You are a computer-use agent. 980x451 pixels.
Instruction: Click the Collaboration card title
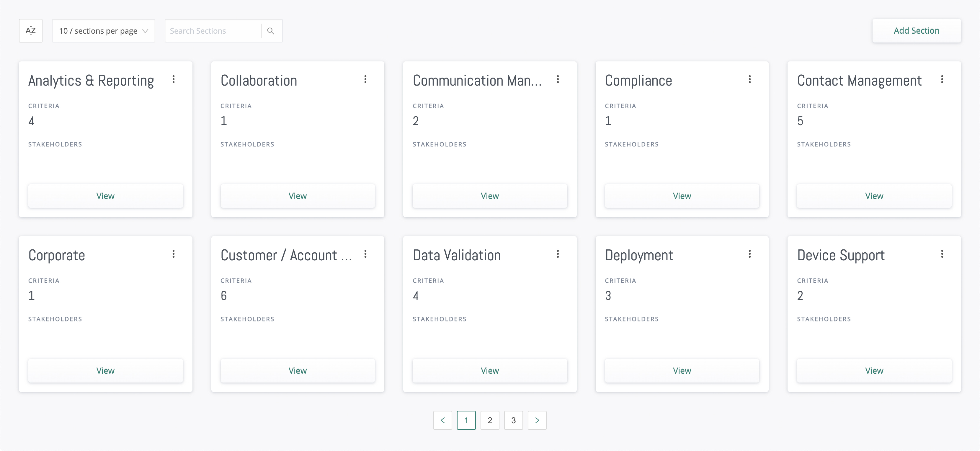coord(259,81)
